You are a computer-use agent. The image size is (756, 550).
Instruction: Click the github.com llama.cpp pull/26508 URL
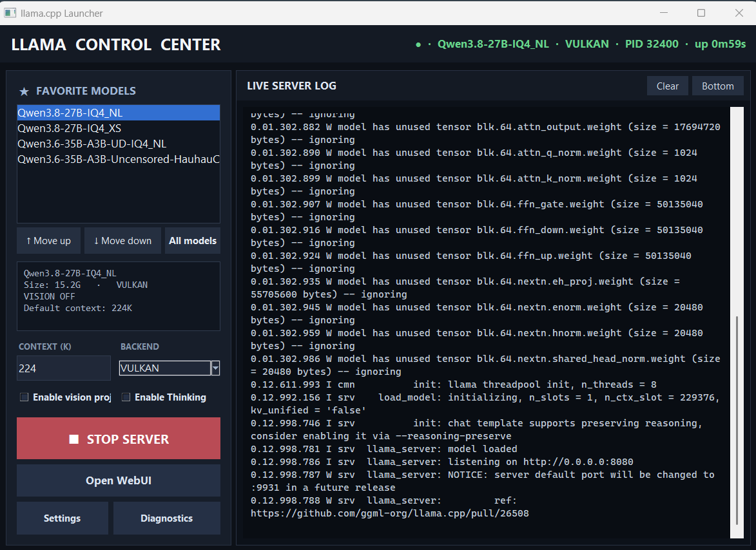pyautogui.click(x=389, y=513)
